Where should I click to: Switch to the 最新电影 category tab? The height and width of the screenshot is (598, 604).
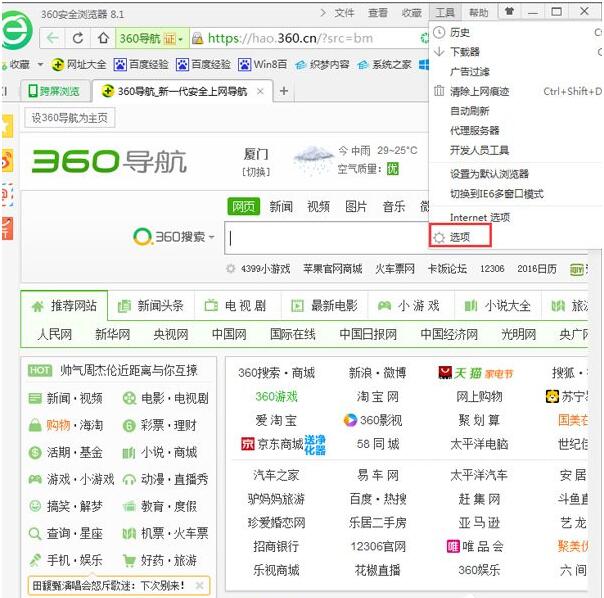pos(324,306)
